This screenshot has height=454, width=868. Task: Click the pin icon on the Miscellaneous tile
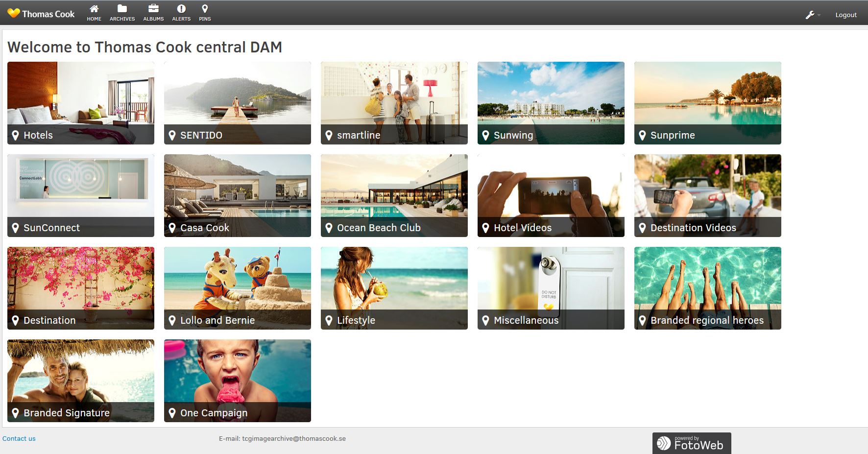pos(485,320)
